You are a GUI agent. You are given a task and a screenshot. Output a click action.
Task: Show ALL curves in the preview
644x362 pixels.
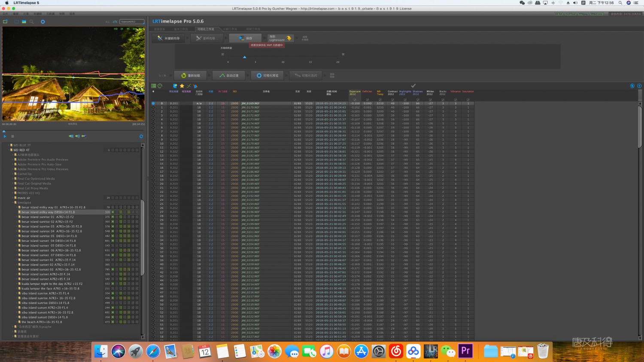(107, 21)
